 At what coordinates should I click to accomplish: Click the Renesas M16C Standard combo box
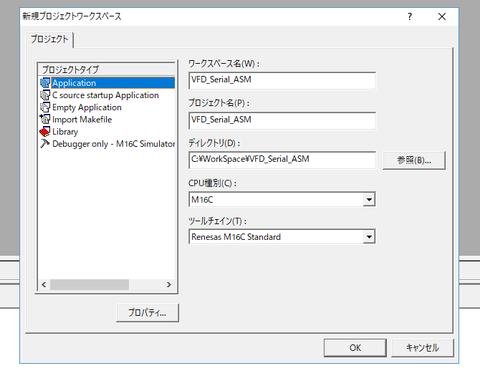pos(282,237)
